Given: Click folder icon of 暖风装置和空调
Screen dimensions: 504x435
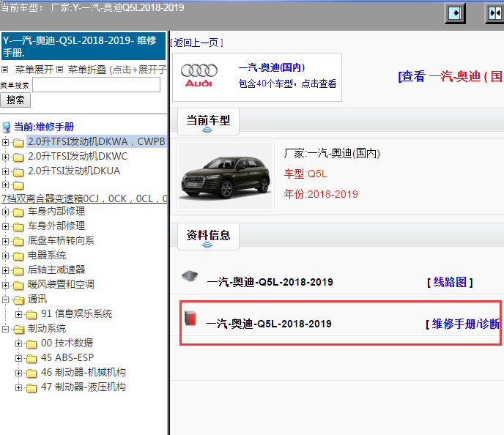Looking at the screenshot, I should [x=18, y=286].
